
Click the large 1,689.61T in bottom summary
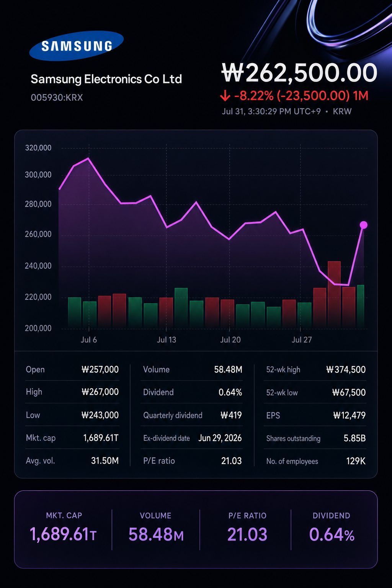[63, 534]
